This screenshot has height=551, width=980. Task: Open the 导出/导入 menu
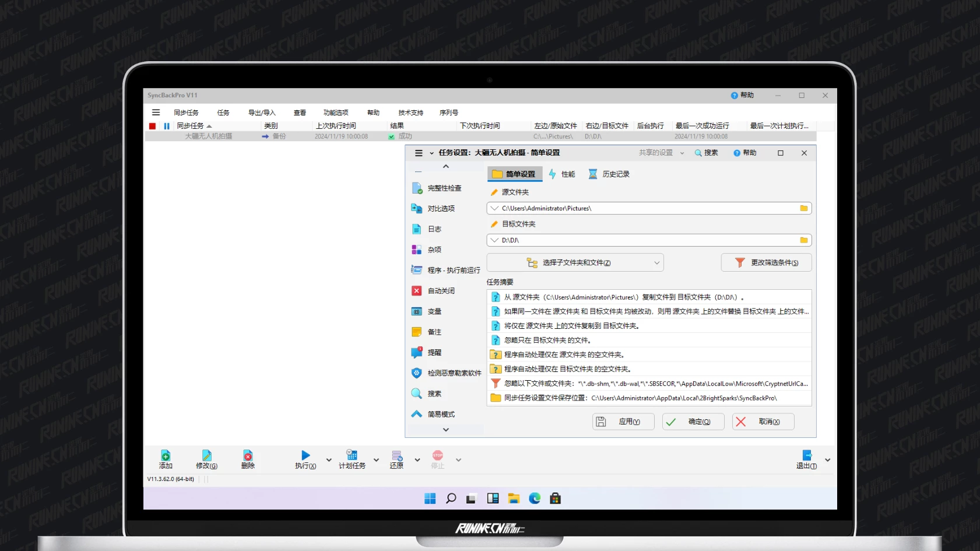pyautogui.click(x=262, y=113)
